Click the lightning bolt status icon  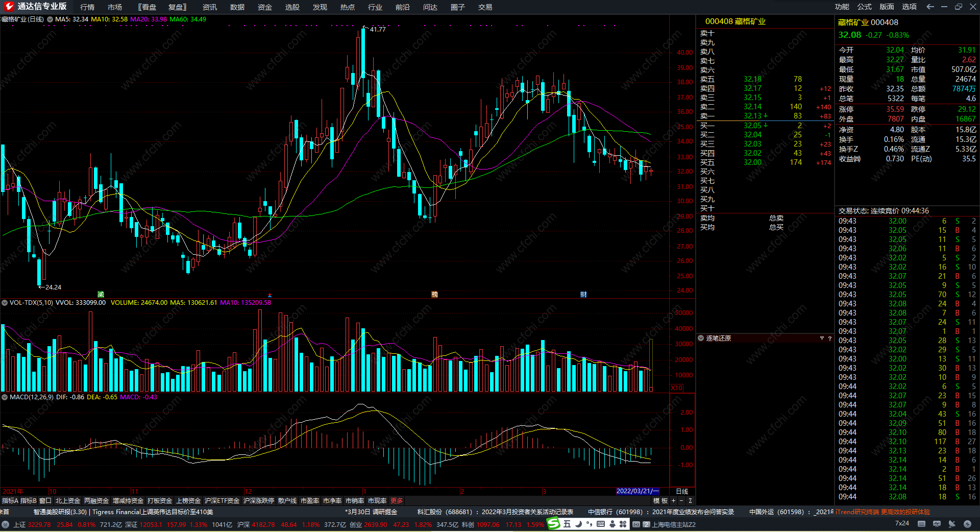point(967,524)
